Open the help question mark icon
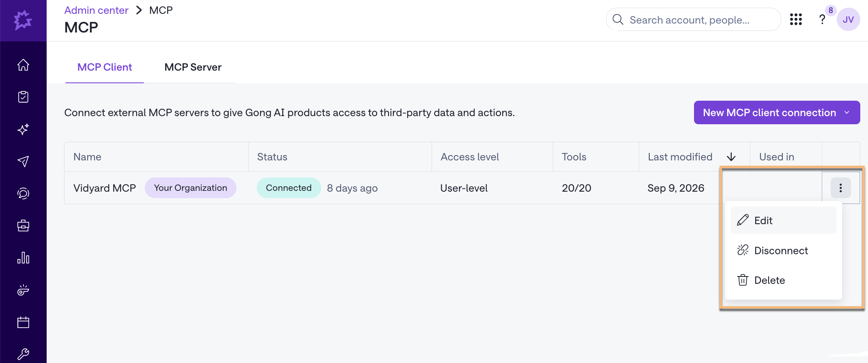Viewport: 868px width, 363px height. (822, 19)
